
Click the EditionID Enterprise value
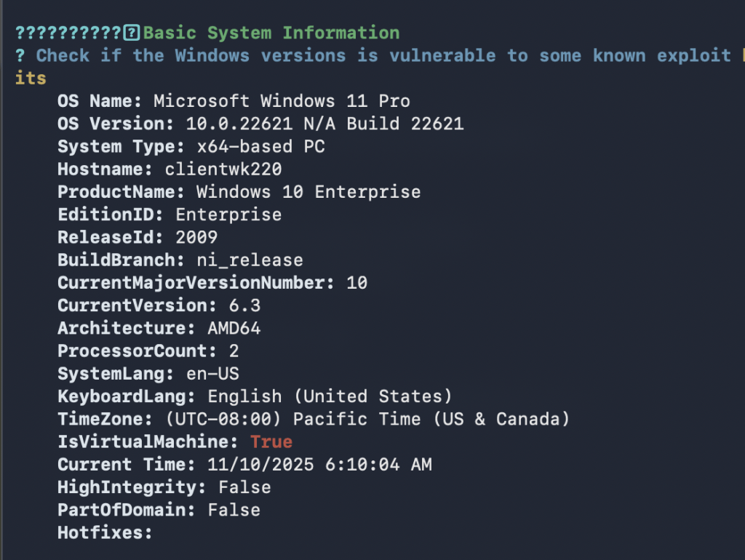pos(228,215)
